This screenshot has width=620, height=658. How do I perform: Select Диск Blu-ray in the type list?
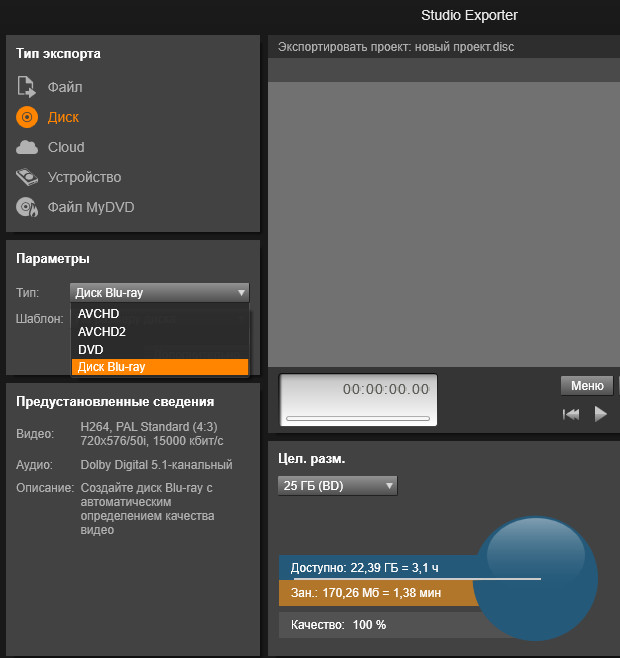click(x=160, y=367)
